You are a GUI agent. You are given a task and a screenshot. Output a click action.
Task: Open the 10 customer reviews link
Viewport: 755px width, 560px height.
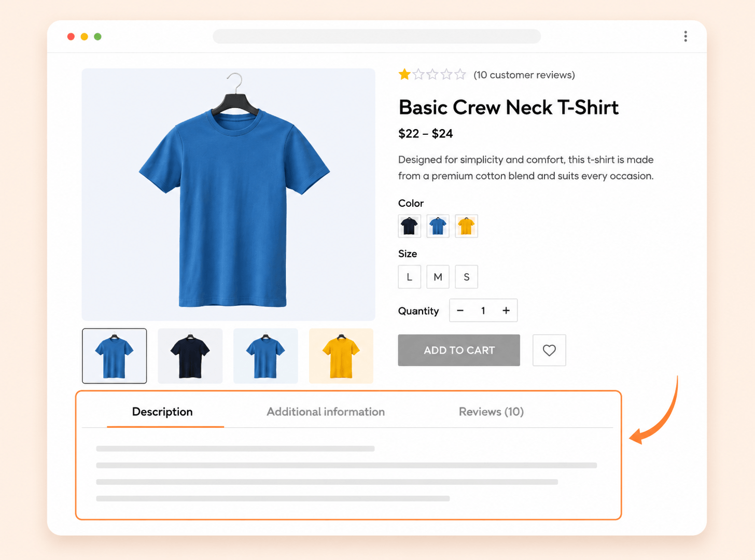point(524,75)
